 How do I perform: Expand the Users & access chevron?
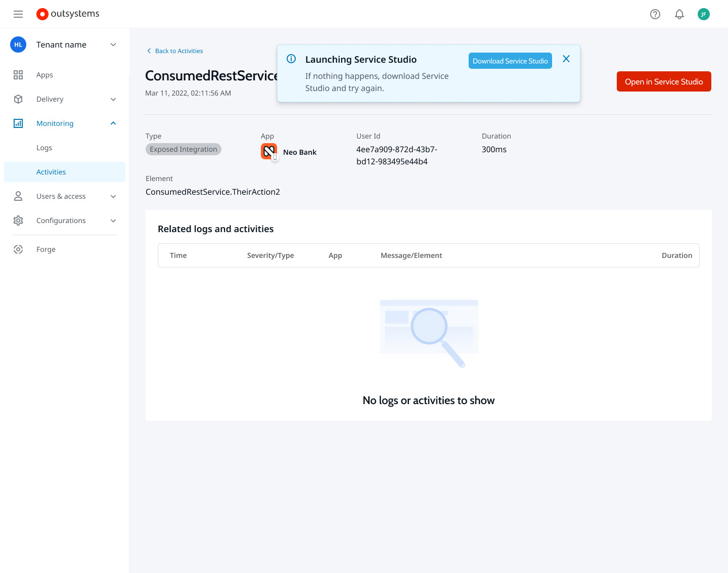[113, 196]
